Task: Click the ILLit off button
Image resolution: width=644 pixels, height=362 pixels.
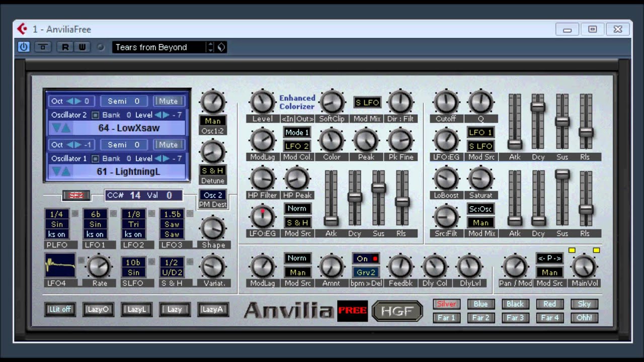Action: point(60,309)
